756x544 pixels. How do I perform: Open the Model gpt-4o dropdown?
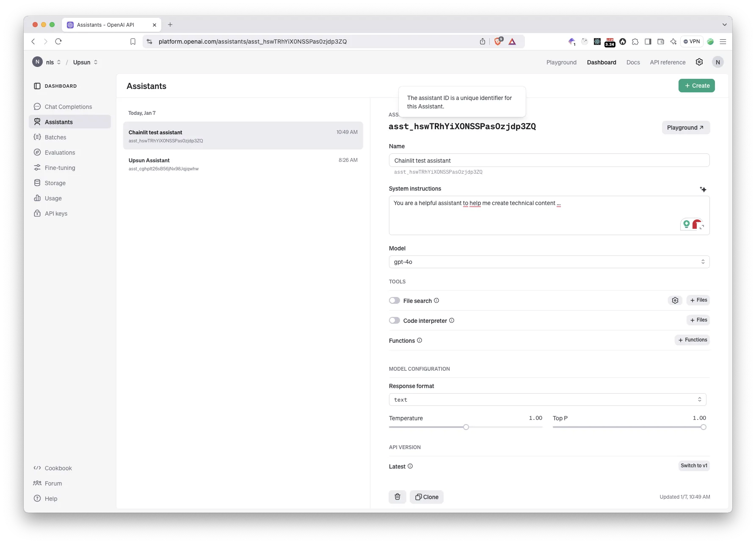tap(549, 262)
